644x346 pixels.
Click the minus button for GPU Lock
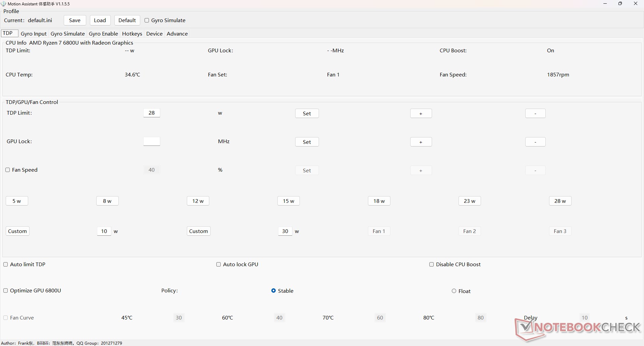535,142
